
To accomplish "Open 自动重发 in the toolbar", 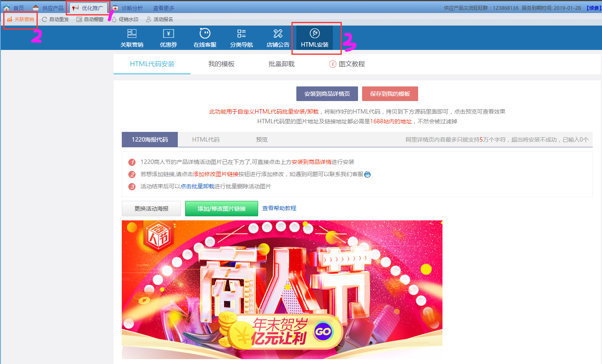I will (x=55, y=19).
